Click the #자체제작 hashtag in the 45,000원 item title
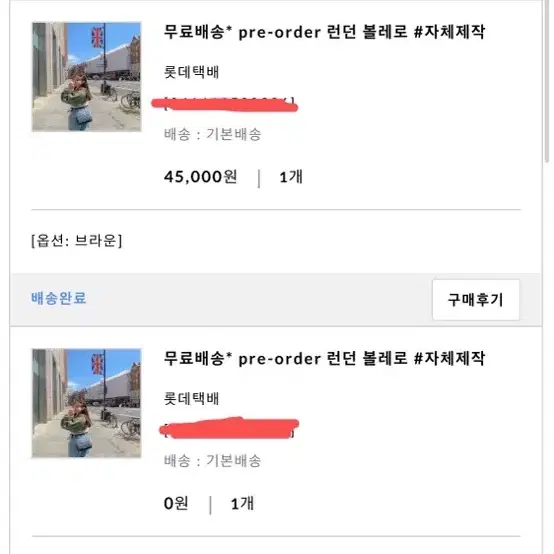The image size is (554, 554). pyautogui.click(x=449, y=32)
